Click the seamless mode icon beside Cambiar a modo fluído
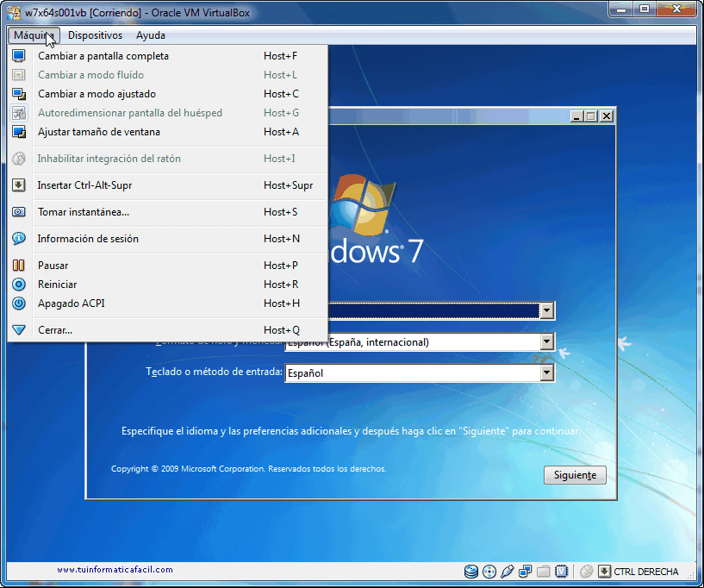 coord(18,75)
